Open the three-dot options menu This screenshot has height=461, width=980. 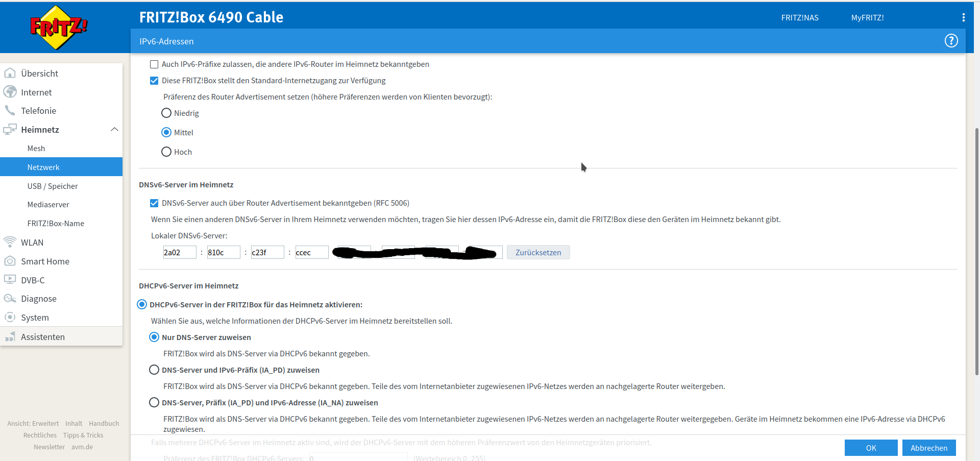click(x=964, y=17)
